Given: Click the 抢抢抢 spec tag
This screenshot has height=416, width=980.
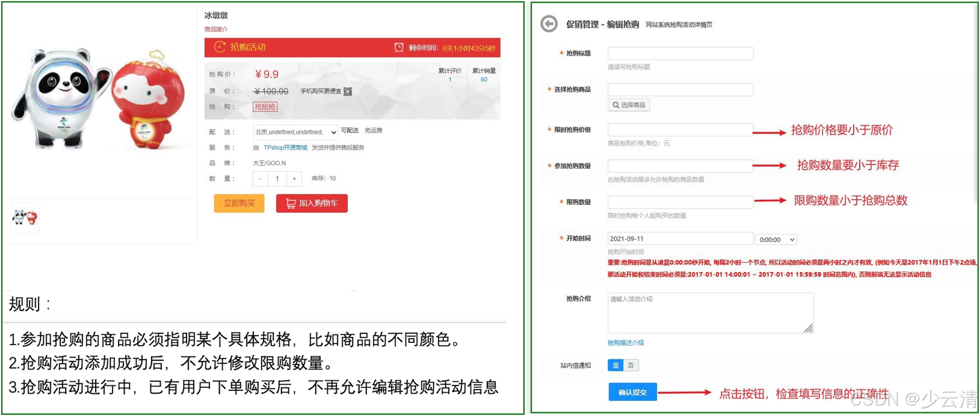Looking at the screenshot, I should point(265,107).
